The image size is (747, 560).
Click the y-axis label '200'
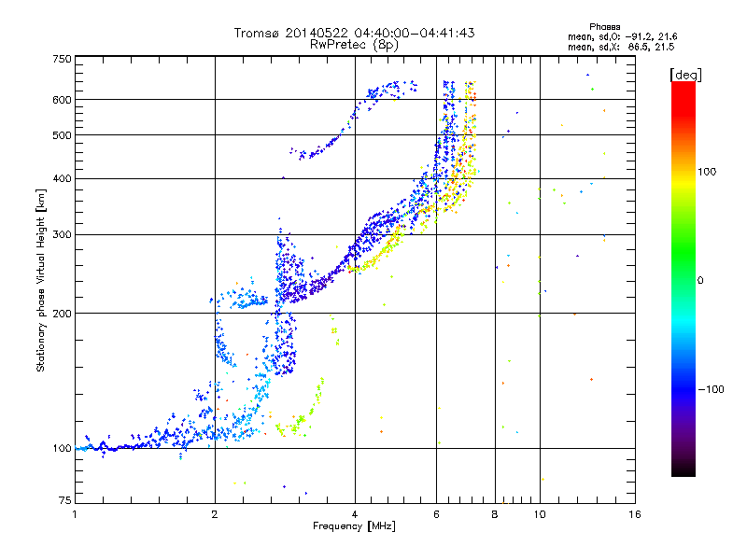tap(62, 314)
